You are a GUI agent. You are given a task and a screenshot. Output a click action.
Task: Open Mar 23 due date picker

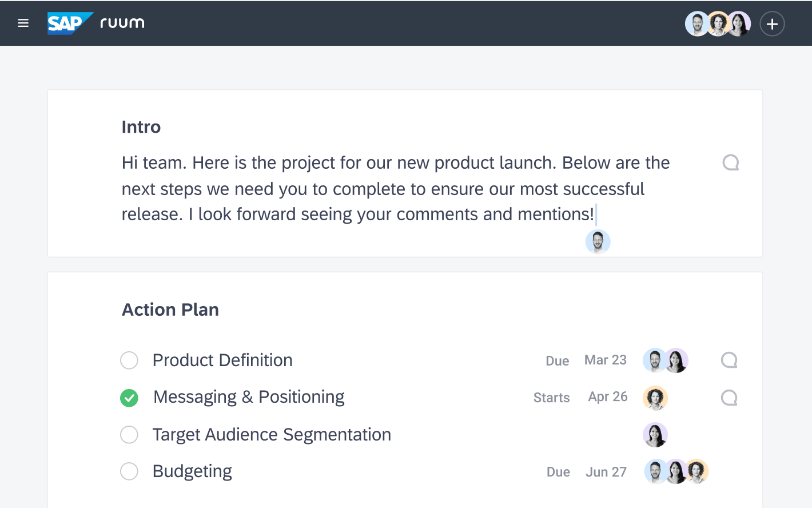605,360
